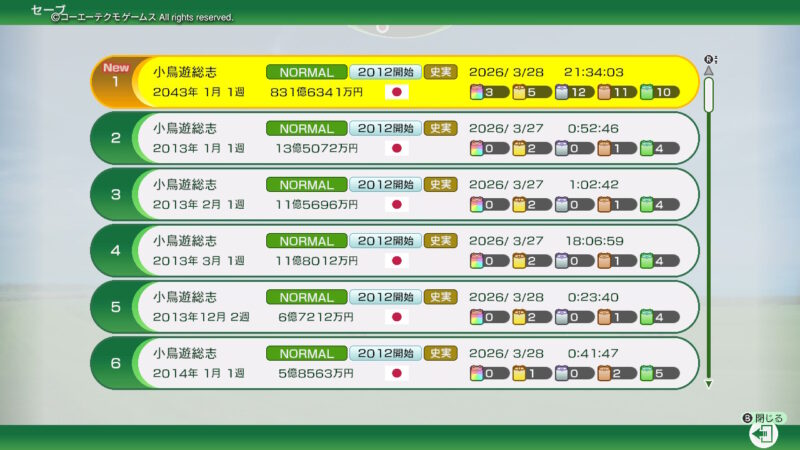Click the bronze charm icon in slot 2

pos(604,148)
